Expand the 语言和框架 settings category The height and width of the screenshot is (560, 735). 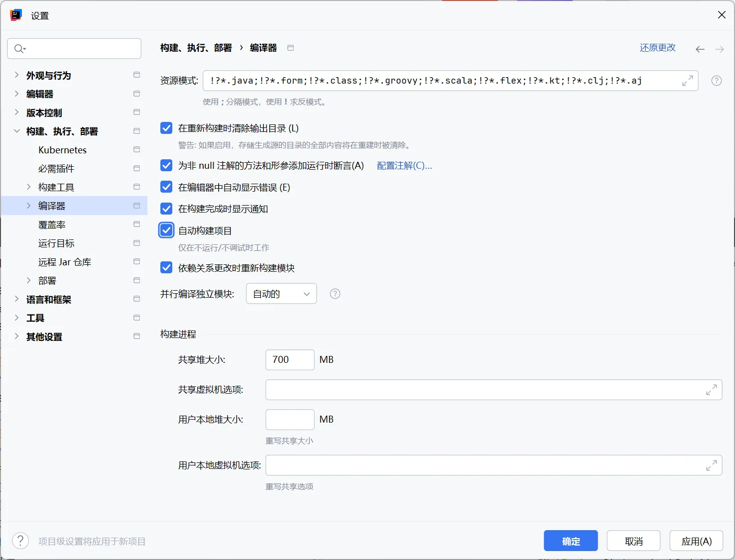click(x=16, y=299)
